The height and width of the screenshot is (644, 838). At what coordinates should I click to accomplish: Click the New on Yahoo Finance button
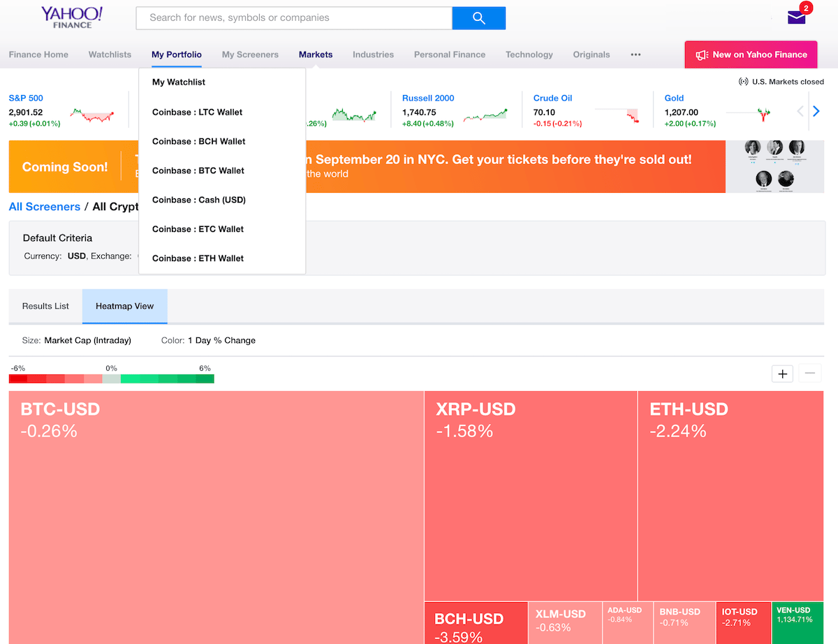[751, 54]
